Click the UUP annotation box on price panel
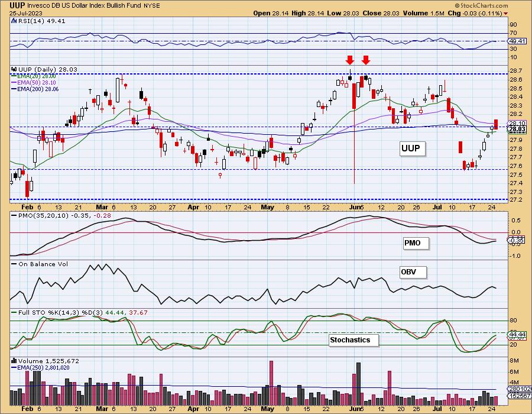The image size is (532, 414). click(x=411, y=148)
